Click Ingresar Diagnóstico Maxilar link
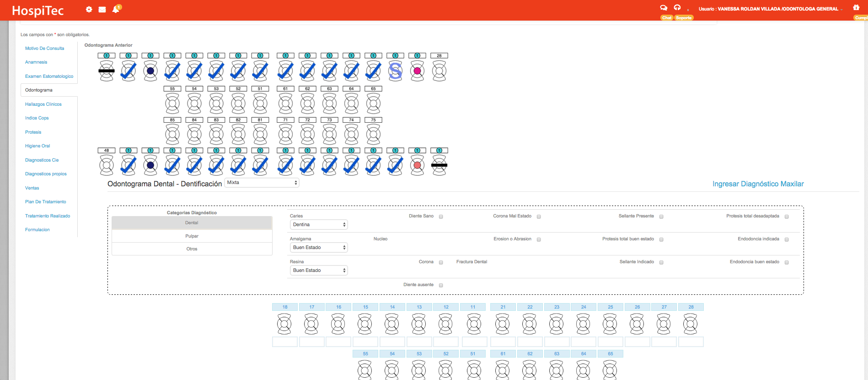The width and height of the screenshot is (868, 380). pos(758,184)
